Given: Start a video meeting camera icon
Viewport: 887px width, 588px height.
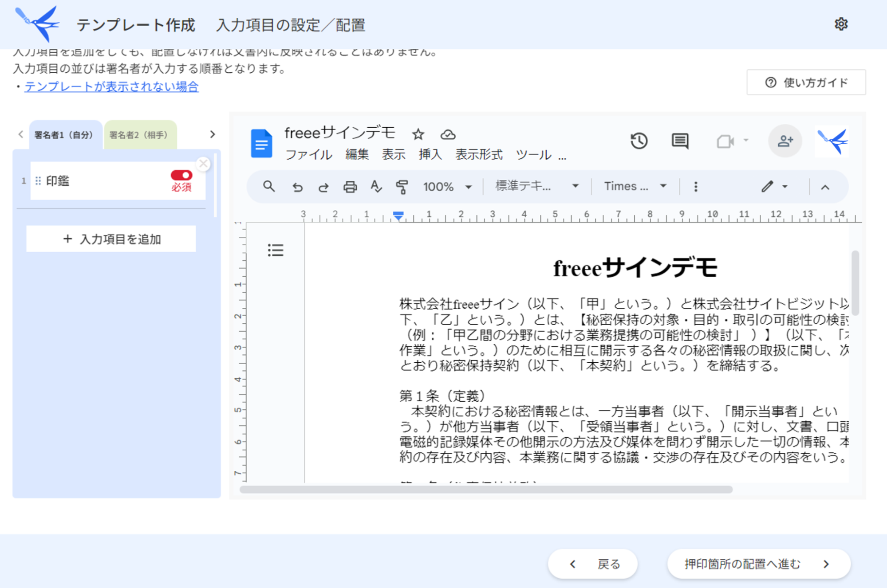Looking at the screenshot, I should click(x=725, y=141).
